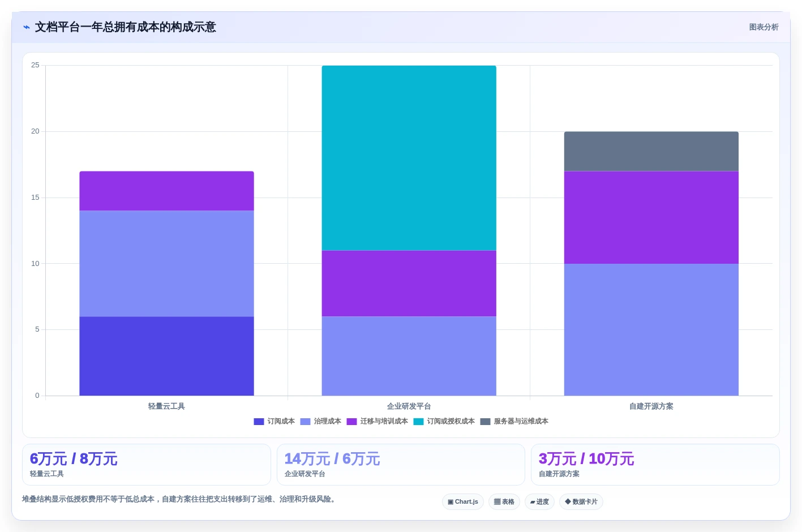Viewport: 802px width, 532px height.
Task: Select the 表格 chip
Action: coord(504,502)
